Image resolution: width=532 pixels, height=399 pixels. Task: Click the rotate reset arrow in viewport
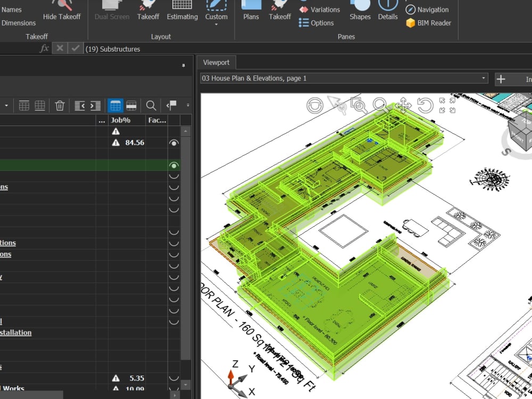coord(425,105)
